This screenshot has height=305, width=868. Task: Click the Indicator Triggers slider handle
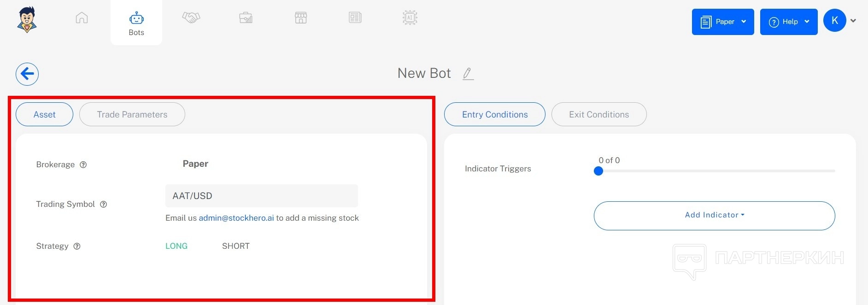point(598,171)
